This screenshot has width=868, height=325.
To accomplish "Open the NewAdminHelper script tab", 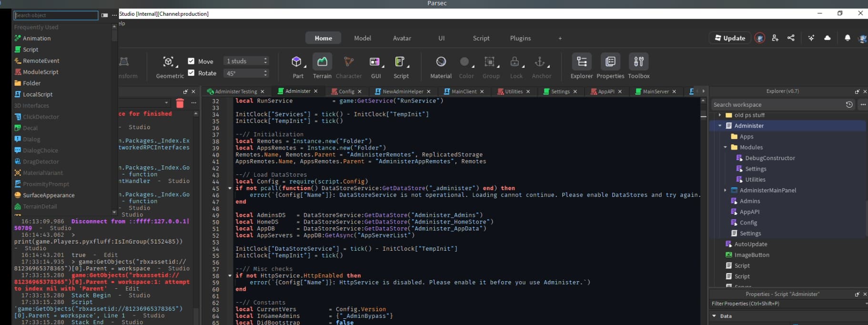I will [403, 91].
